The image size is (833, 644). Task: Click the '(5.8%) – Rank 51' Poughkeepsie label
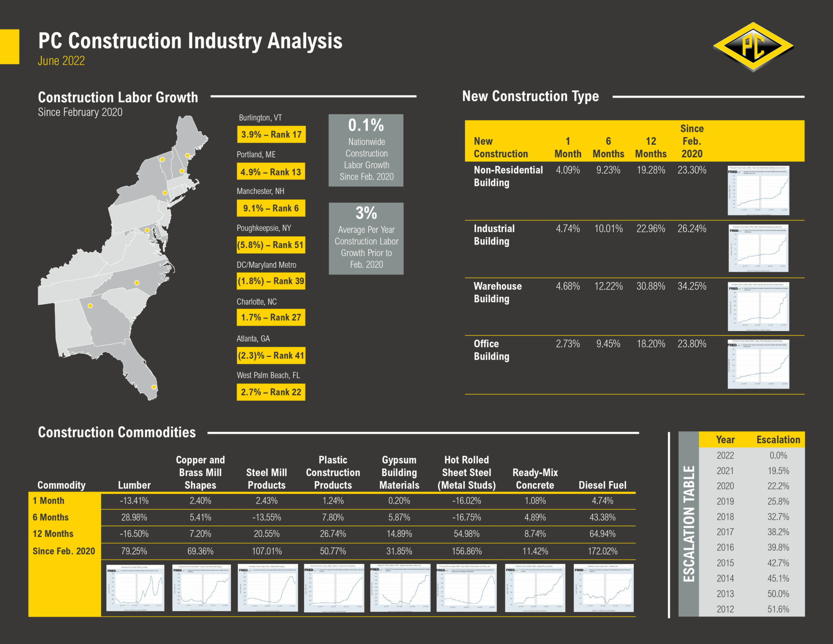point(270,245)
